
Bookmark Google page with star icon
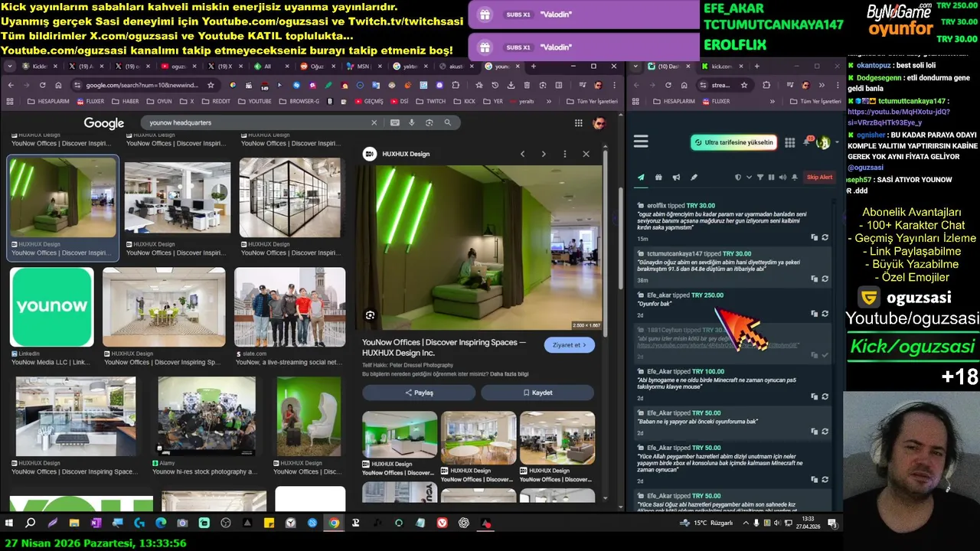[x=211, y=85]
